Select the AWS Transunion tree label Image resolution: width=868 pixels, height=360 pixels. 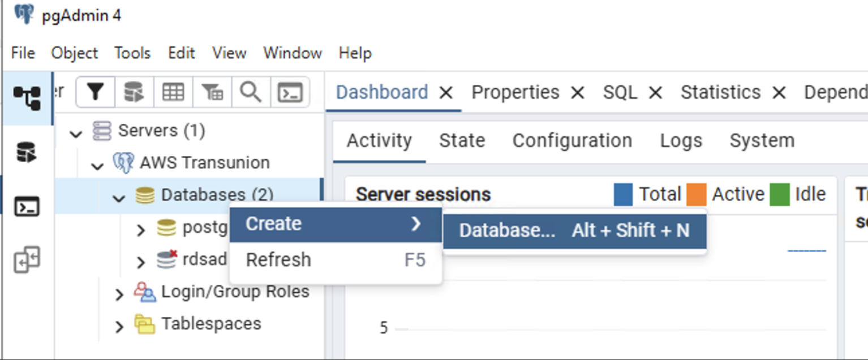point(205,163)
